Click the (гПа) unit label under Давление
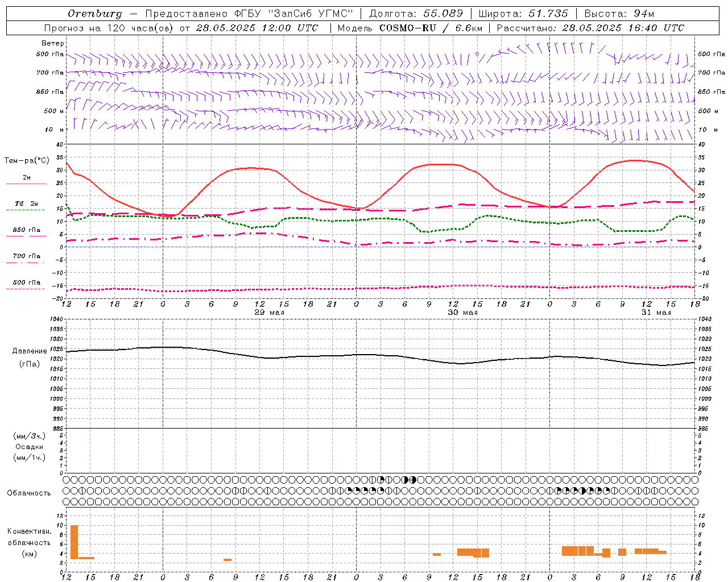 [30, 364]
